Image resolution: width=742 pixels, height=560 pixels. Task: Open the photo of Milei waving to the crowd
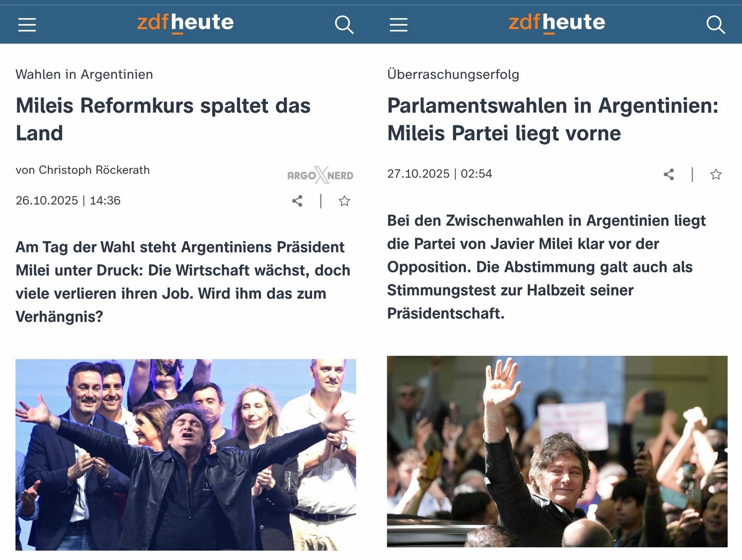coord(557,451)
